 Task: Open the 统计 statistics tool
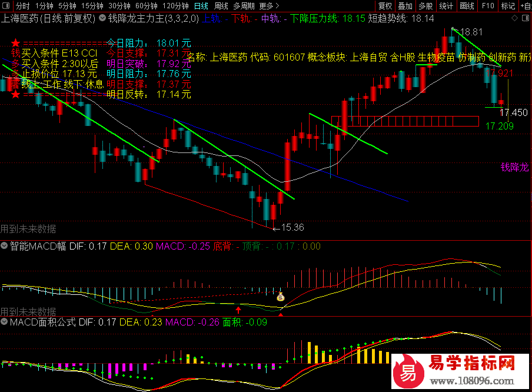(446, 6)
